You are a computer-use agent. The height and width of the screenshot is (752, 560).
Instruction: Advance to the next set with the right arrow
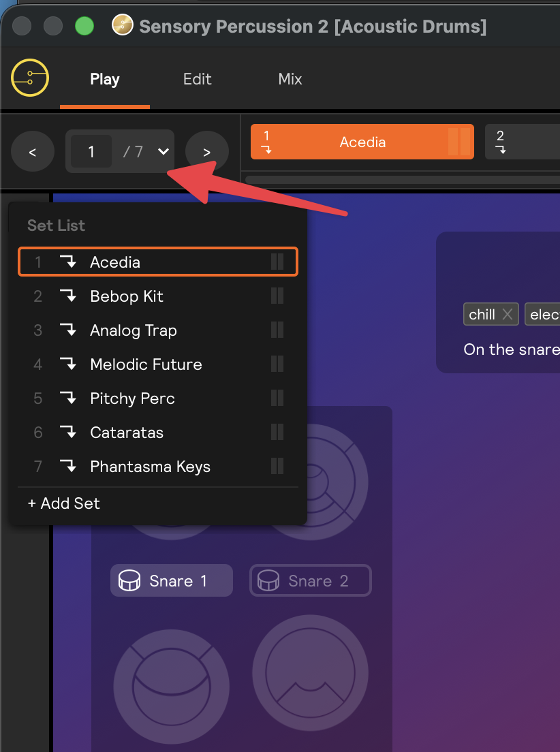click(207, 152)
